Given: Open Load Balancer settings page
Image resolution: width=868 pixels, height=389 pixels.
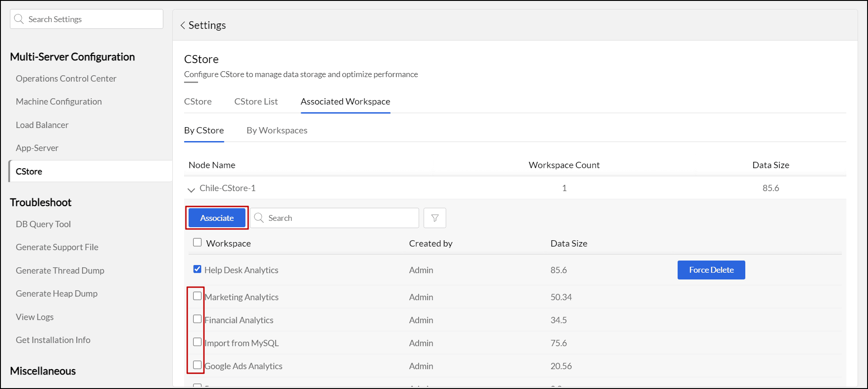Looking at the screenshot, I should coord(42,125).
